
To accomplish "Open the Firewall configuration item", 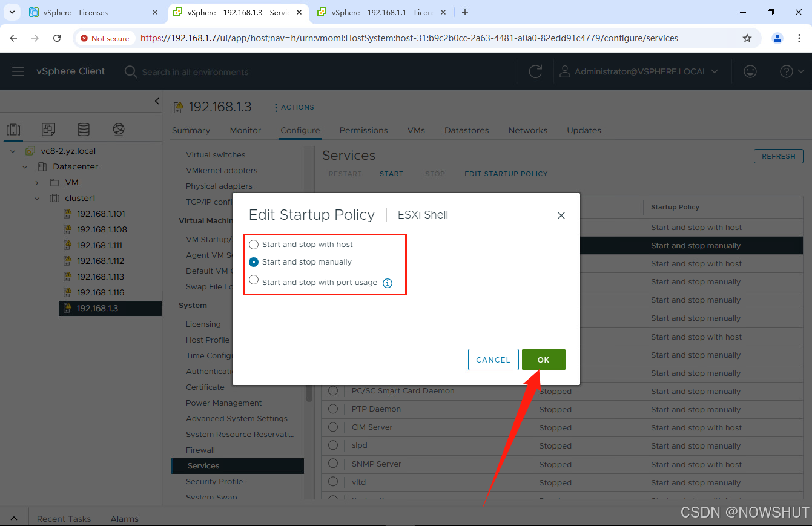I will (x=200, y=450).
